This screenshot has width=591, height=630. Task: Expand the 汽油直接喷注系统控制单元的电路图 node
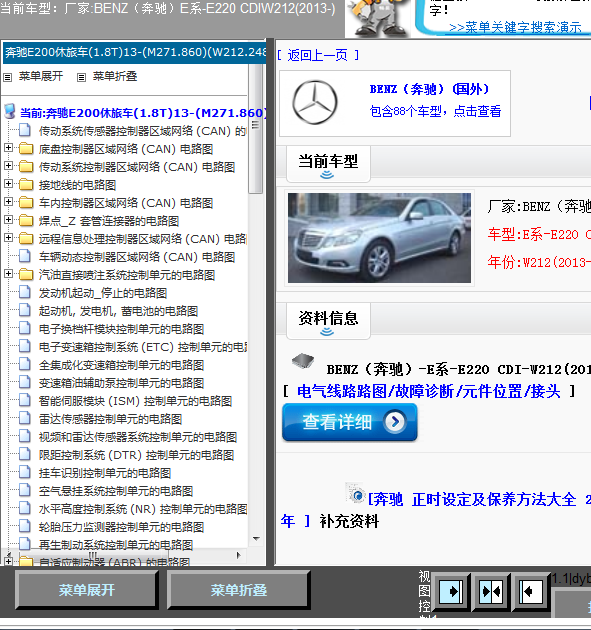click(x=8, y=274)
